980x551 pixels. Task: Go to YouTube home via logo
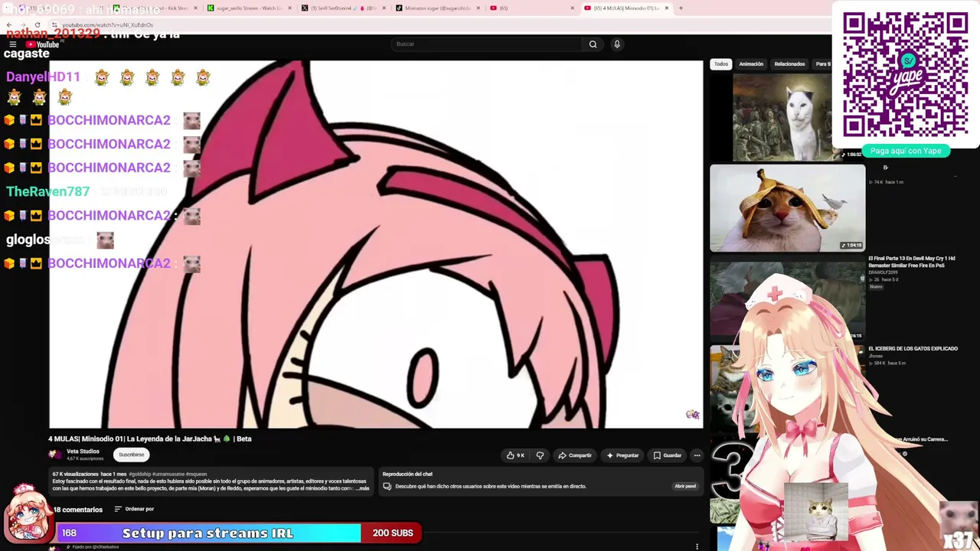pos(42,44)
